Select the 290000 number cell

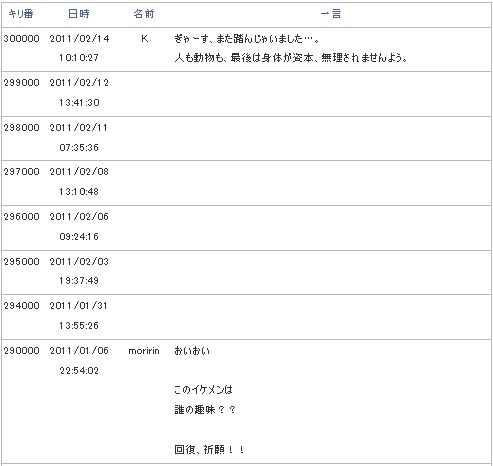click(x=21, y=351)
